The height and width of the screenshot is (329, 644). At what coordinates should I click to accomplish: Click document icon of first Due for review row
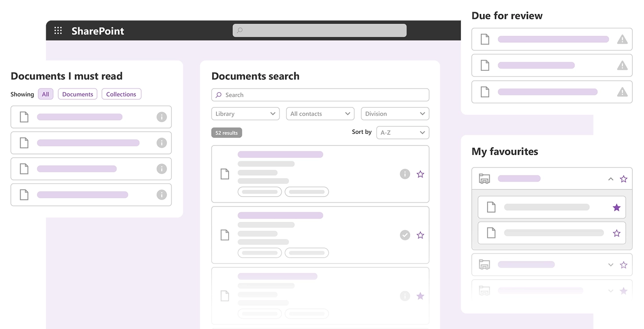485,39
